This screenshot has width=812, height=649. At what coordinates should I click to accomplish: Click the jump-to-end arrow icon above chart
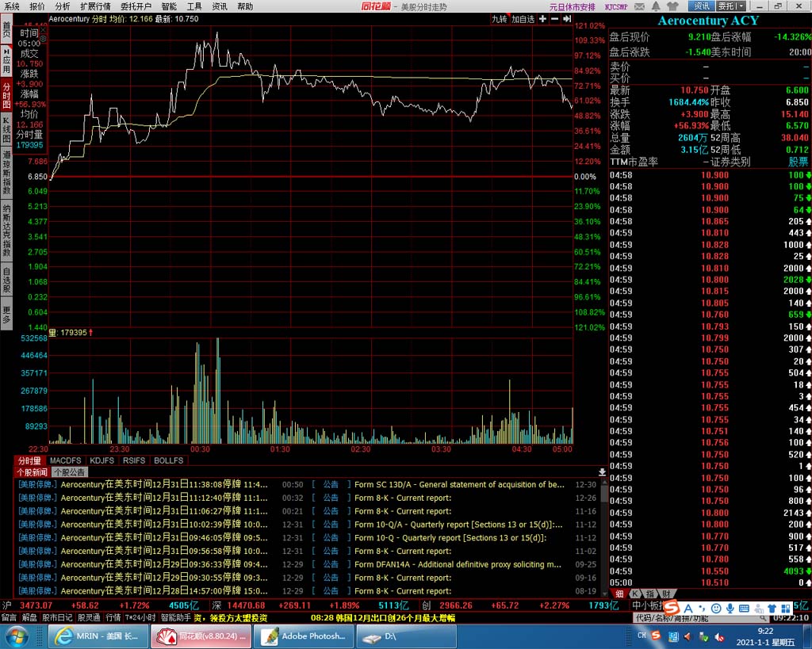(x=567, y=19)
